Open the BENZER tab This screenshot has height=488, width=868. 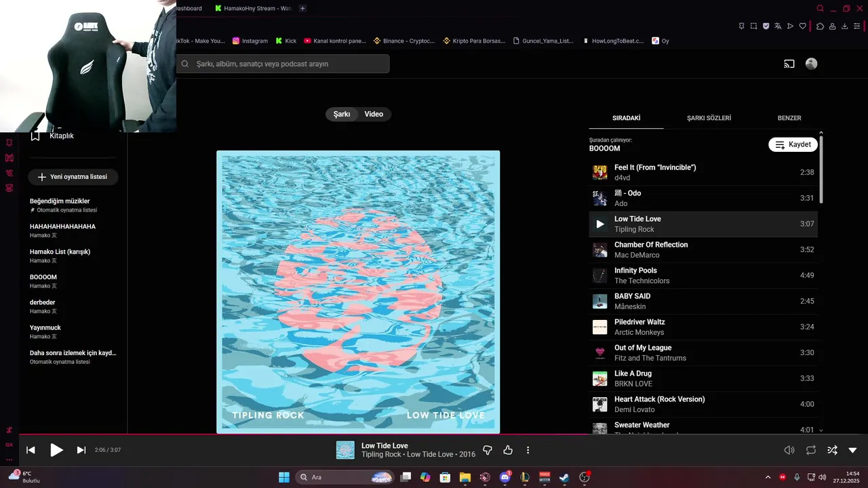(789, 118)
